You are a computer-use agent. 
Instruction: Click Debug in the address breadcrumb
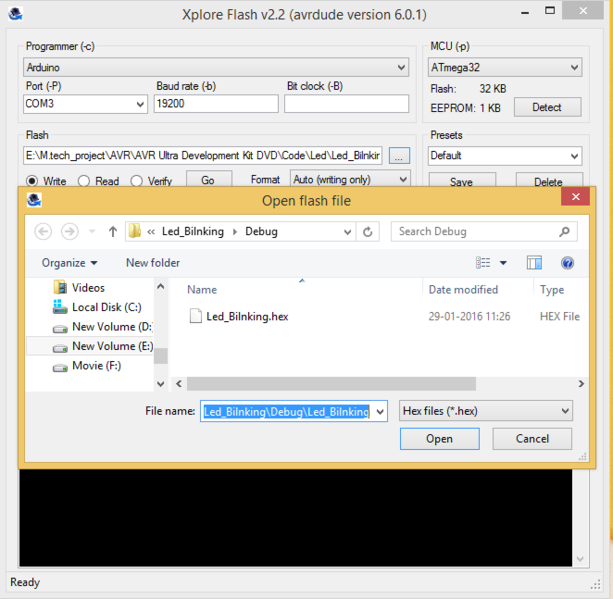[261, 231]
